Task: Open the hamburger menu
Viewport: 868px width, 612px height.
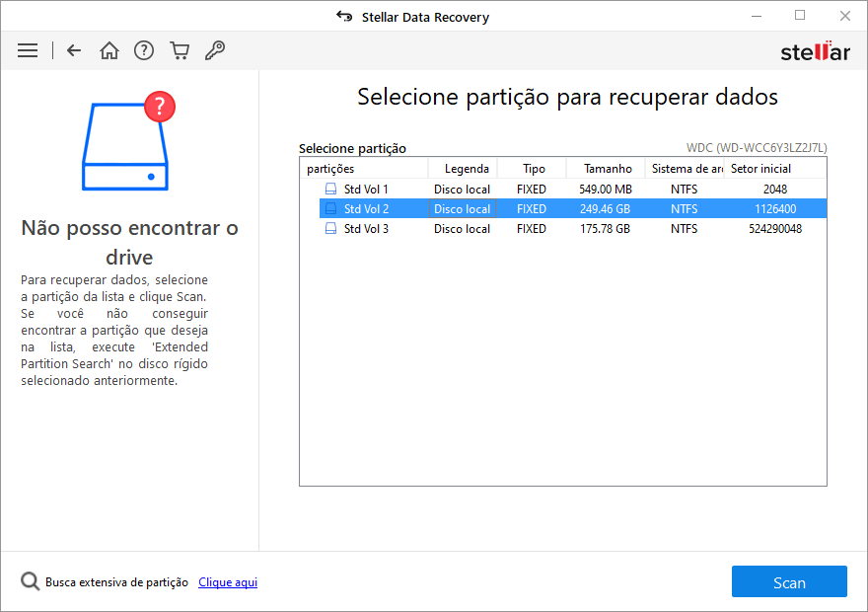Action: click(x=28, y=51)
